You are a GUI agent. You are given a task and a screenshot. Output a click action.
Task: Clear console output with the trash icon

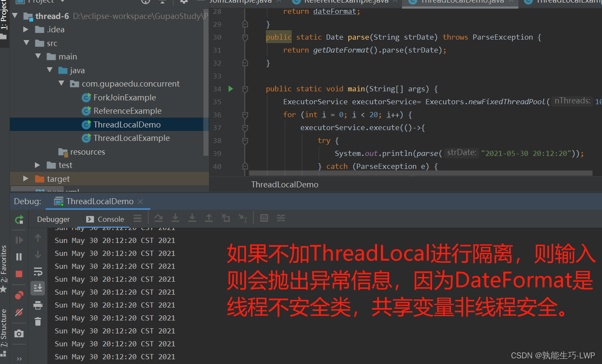38,321
